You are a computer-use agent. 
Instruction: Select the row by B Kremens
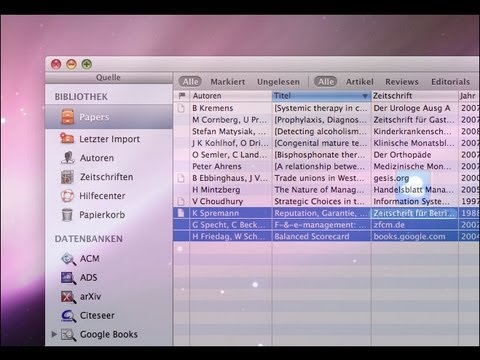[x=327, y=108]
